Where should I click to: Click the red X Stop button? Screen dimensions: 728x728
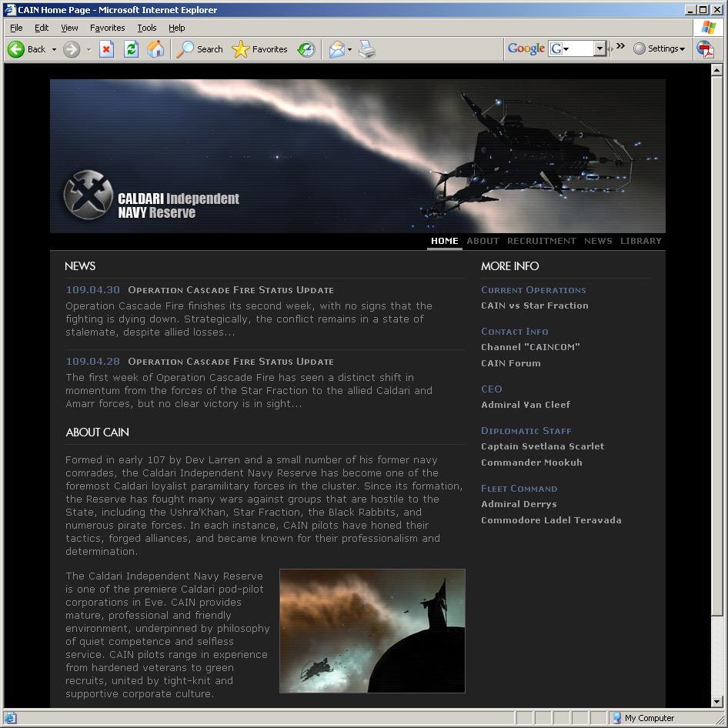pyautogui.click(x=107, y=49)
